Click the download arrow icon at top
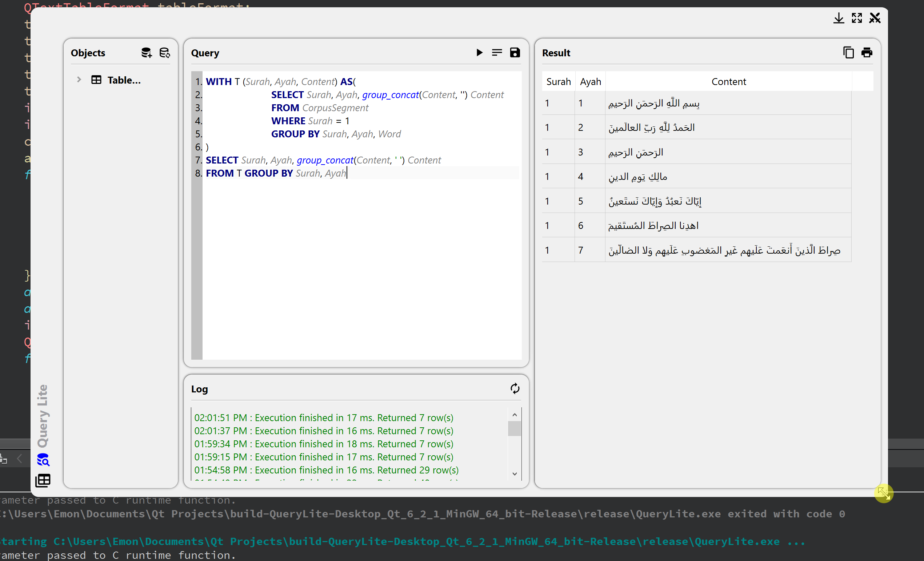Image resolution: width=924 pixels, height=561 pixels. (x=839, y=18)
